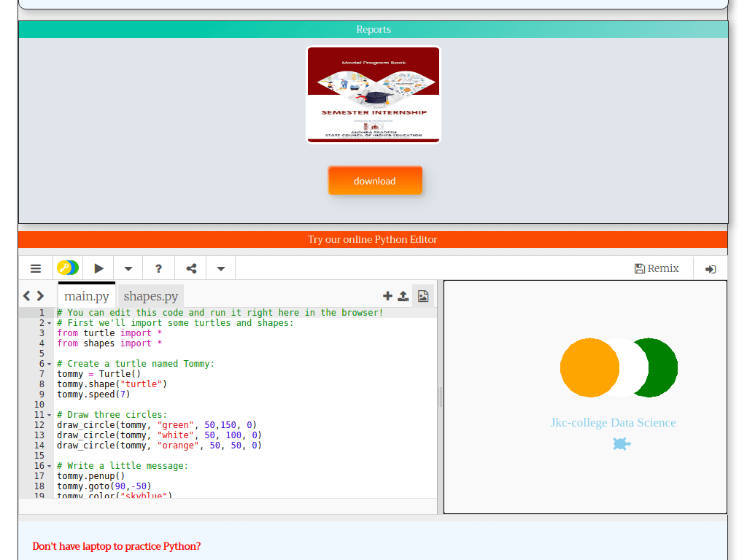Click the orange download button
Screen dimensions: 747x560
click(375, 181)
